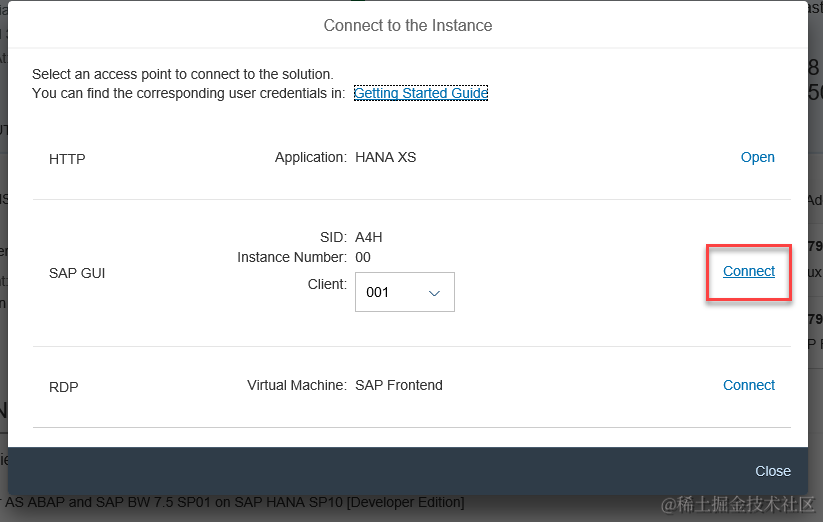Select the HANA XS application name text
This screenshot has height=522, width=823.
click(x=385, y=157)
